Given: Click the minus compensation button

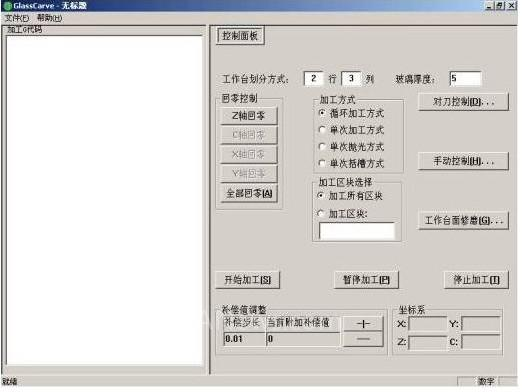Looking at the screenshot, I should [x=363, y=339].
